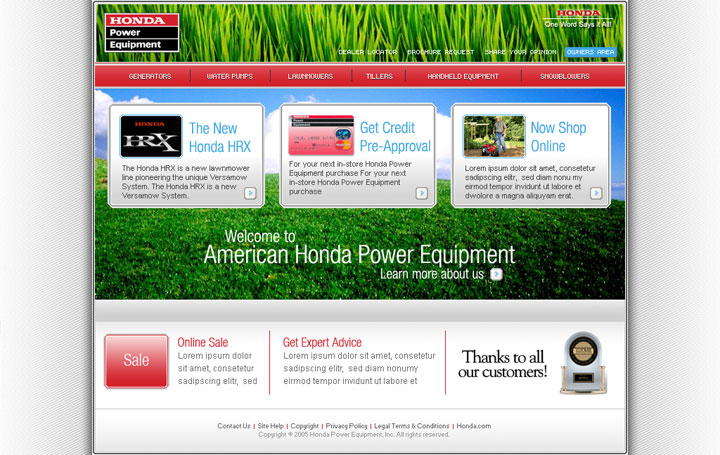Click the red Sale badge
Viewport: 720px width, 455px height.
click(x=136, y=361)
